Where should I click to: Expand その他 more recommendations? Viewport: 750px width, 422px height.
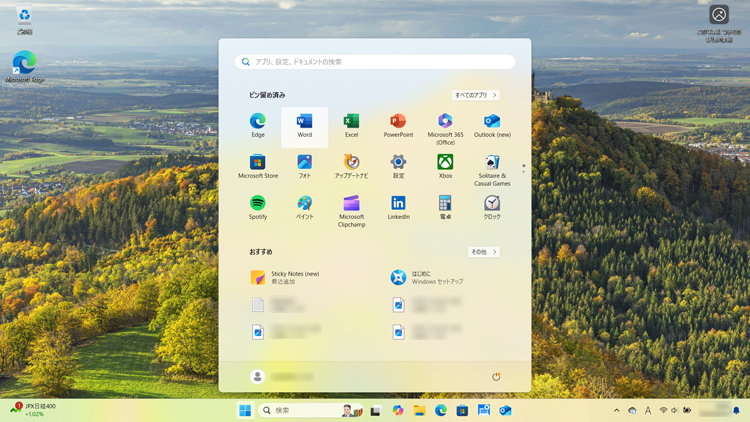point(483,252)
